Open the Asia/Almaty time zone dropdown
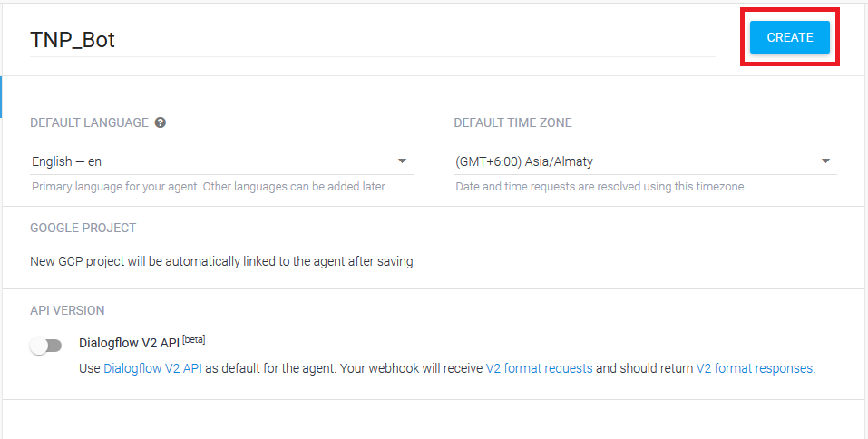868x439 pixels. [x=635, y=161]
